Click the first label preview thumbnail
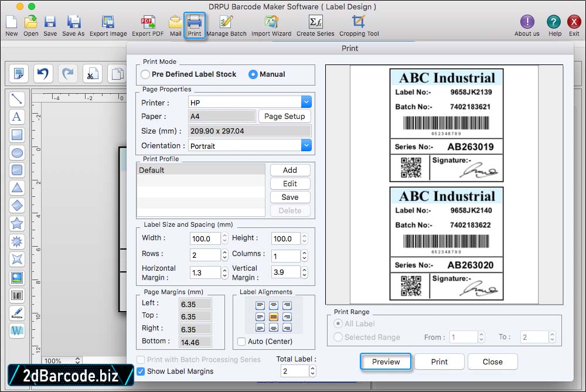The image size is (586, 392). click(x=447, y=125)
